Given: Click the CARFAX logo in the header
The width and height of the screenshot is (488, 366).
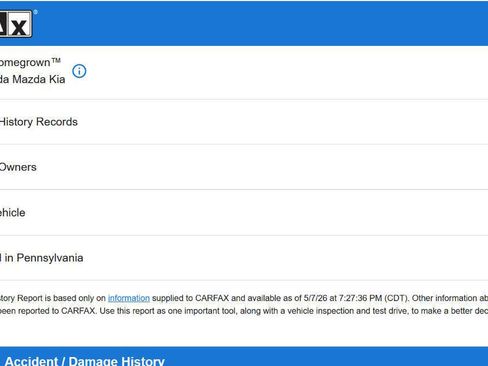Looking at the screenshot, I should click(x=16, y=24).
